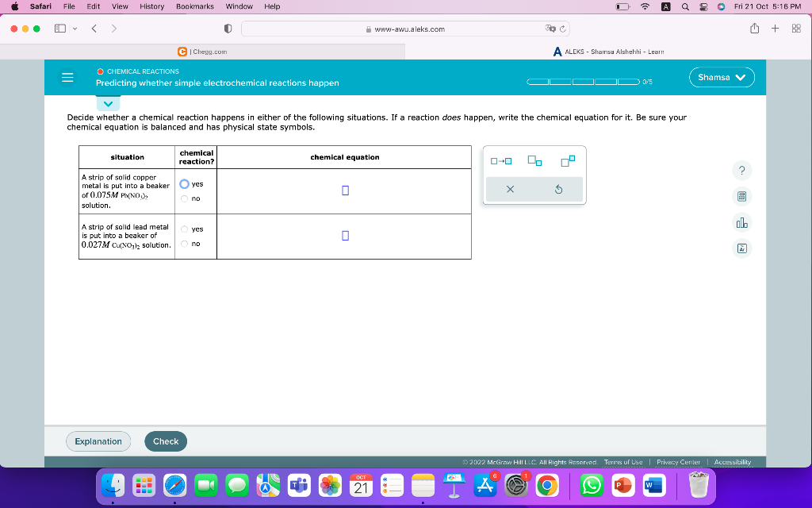Select the subscript tool in the palette
Screen dimensions: 812x508
(x=534, y=160)
